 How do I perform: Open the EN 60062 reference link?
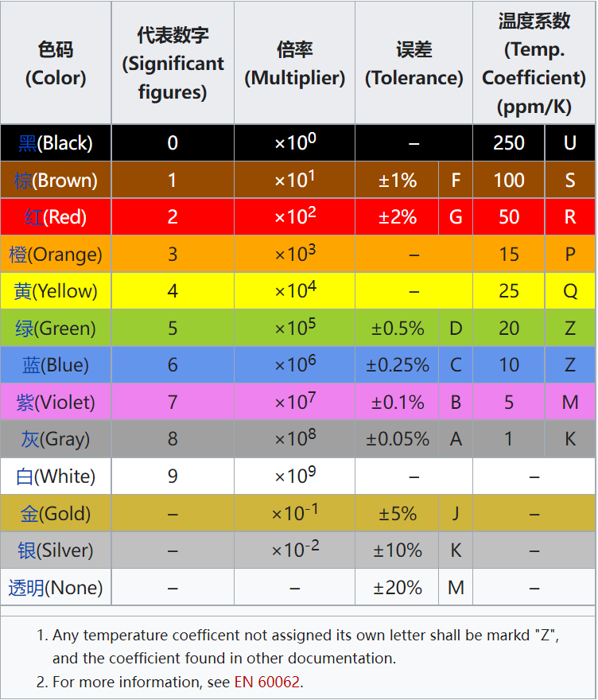point(268,682)
